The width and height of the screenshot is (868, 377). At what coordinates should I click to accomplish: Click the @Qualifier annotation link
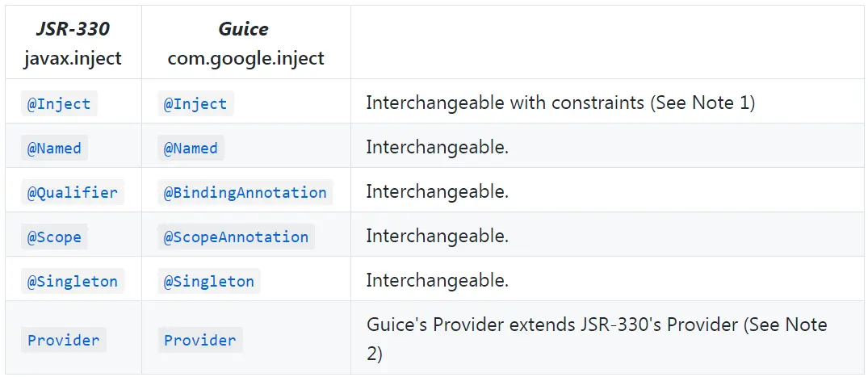tap(73, 193)
